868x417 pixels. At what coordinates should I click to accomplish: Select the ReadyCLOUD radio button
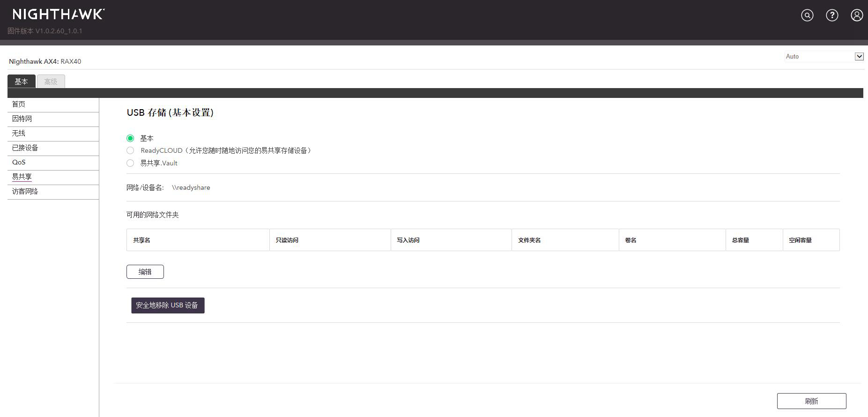pos(130,150)
